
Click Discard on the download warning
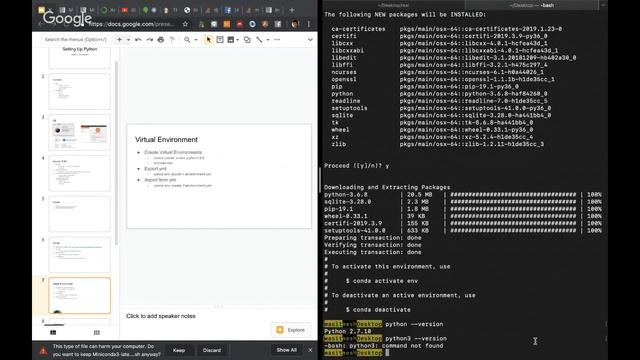pos(212,350)
